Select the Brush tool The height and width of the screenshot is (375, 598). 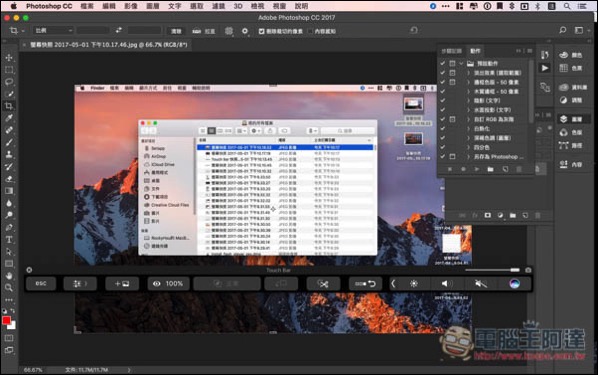tap(9, 142)
